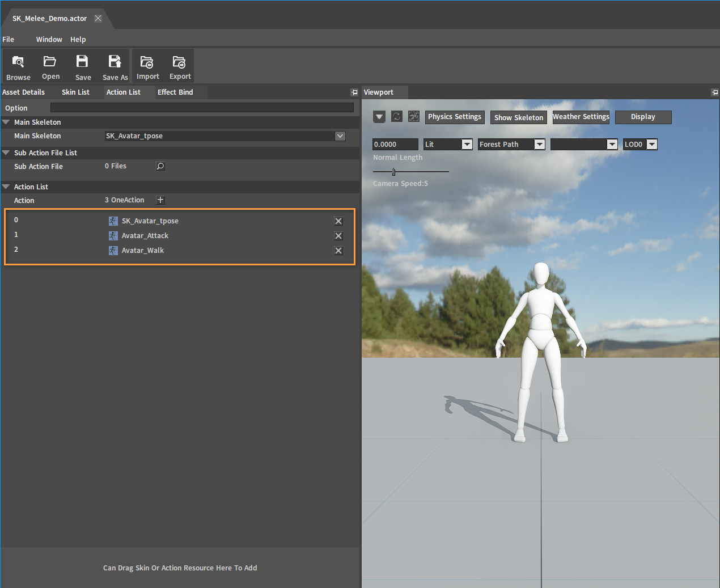Click the animation icon next to Avatar_Attack
The width and height of the screenshot is (720, 588).
point(113,236)
